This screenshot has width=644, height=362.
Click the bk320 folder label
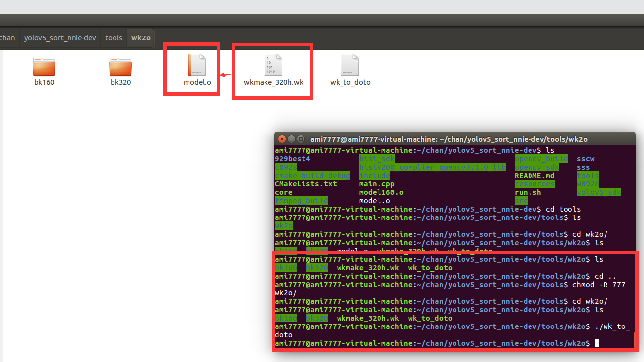tap(120, 82)
